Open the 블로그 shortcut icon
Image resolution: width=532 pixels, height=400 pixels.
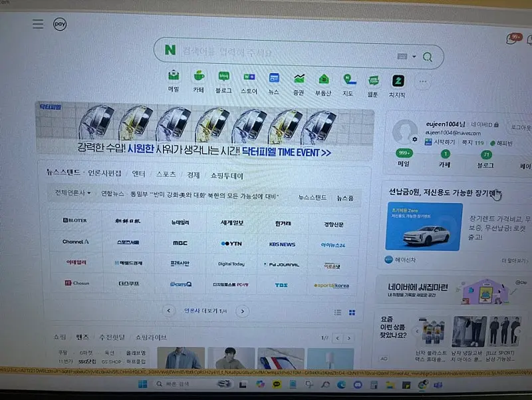click(x=223, y=77)
